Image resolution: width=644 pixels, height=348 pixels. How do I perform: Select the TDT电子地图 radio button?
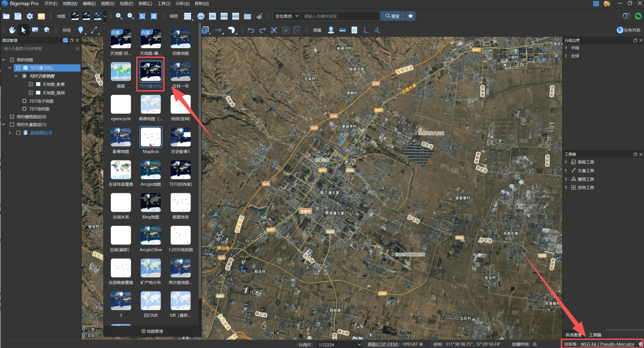(x=24, y=101)
